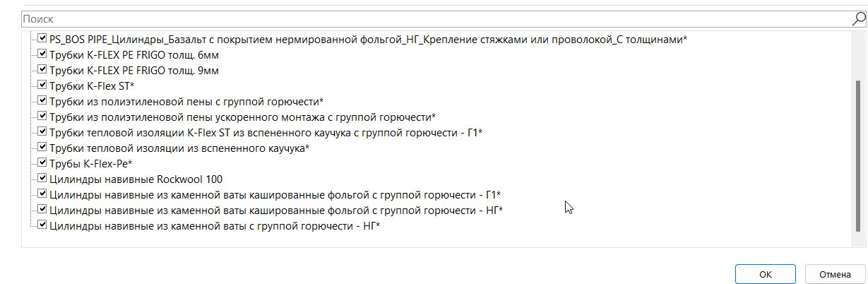Select Цилиндры кашированные фольгой НГ* item

coord(276,210)
